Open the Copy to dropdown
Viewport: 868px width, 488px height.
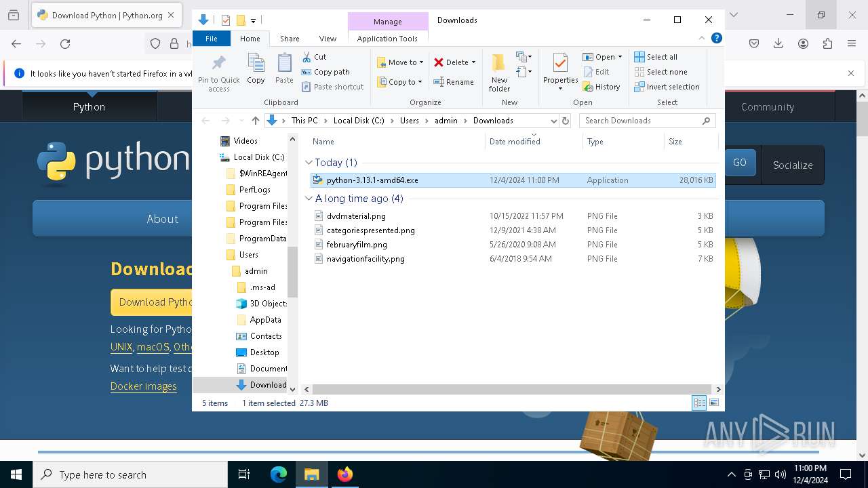pos(400,82)
